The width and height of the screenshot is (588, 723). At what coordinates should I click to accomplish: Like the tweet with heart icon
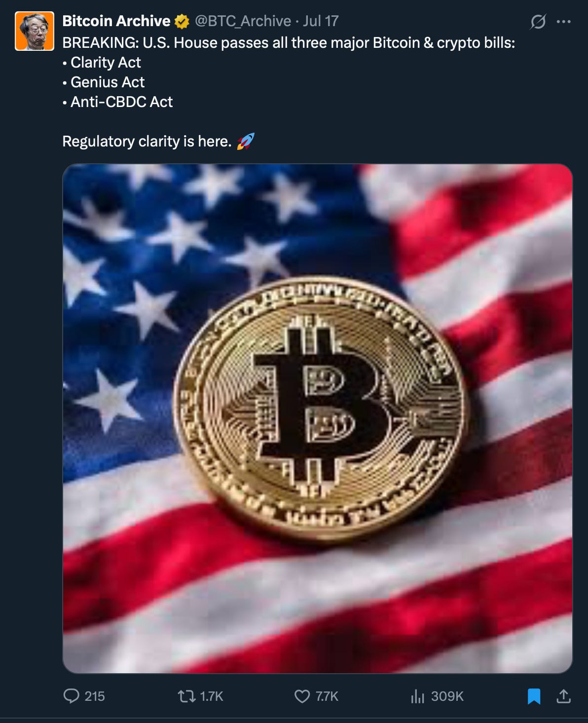pos(302,696)
